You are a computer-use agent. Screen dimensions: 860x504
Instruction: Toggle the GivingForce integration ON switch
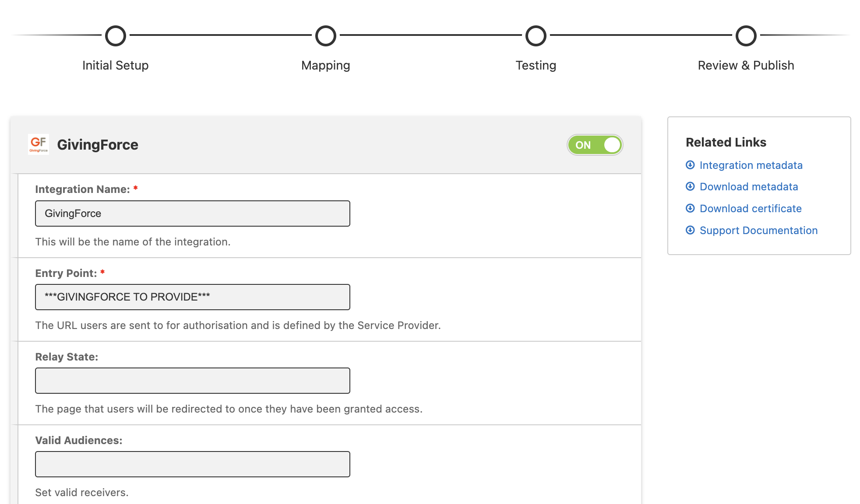595,145
